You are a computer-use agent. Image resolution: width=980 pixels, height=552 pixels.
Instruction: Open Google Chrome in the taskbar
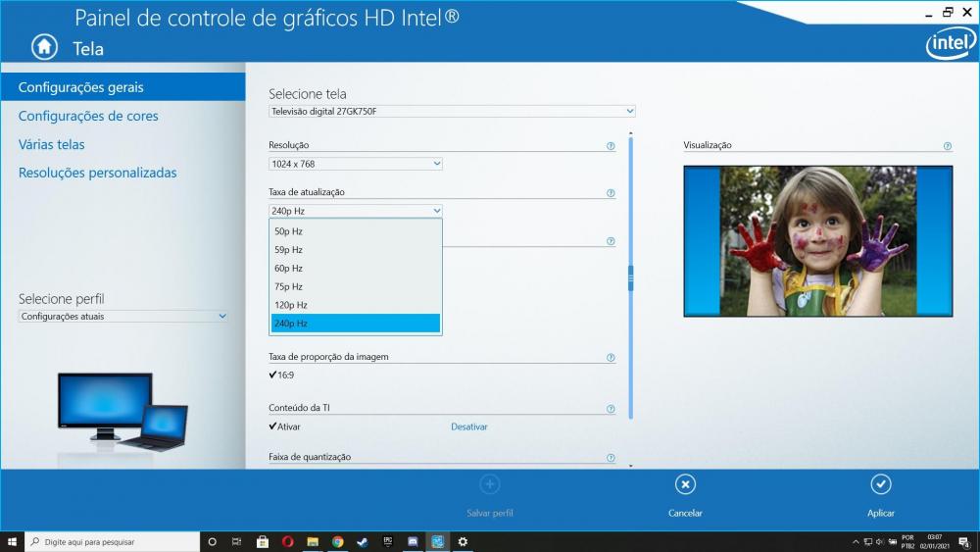coord(337,541)
